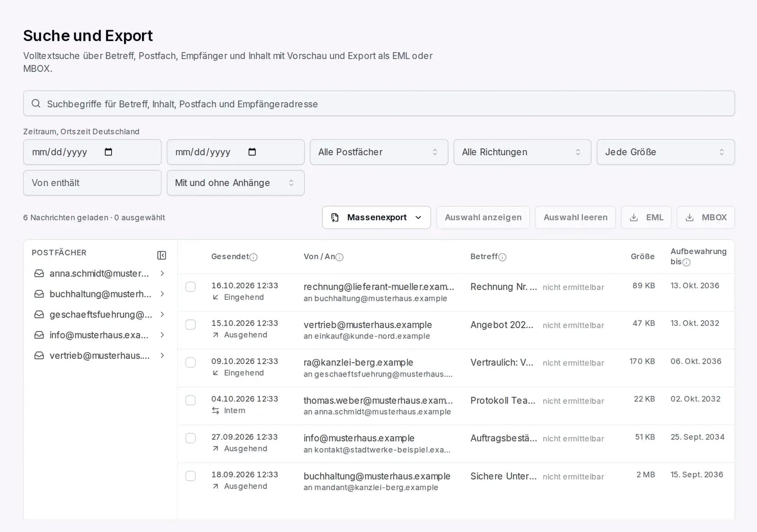Open the Massenexport dropdown menu

click(377, 218)
